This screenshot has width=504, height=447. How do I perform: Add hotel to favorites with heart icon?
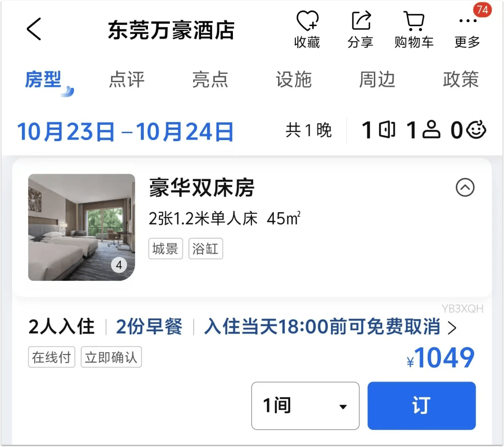pos(307,29)
